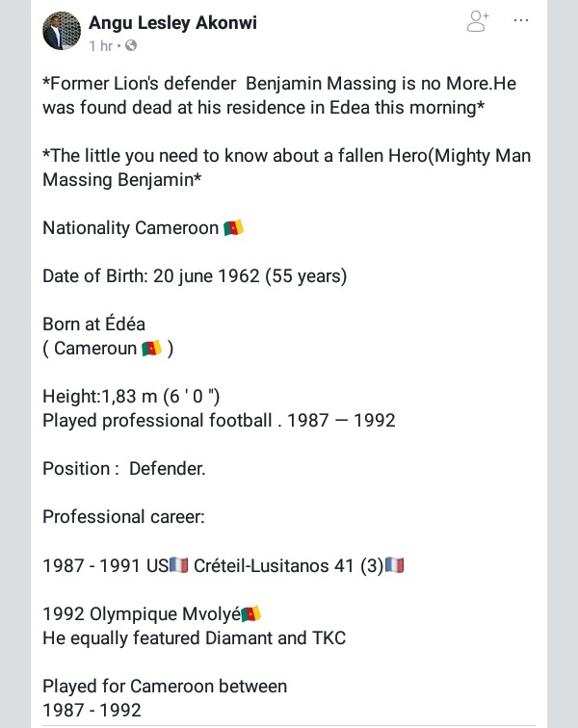Click the French flag after '41 (3)'
The image size is (578, 728).
[x=394, y=565]
